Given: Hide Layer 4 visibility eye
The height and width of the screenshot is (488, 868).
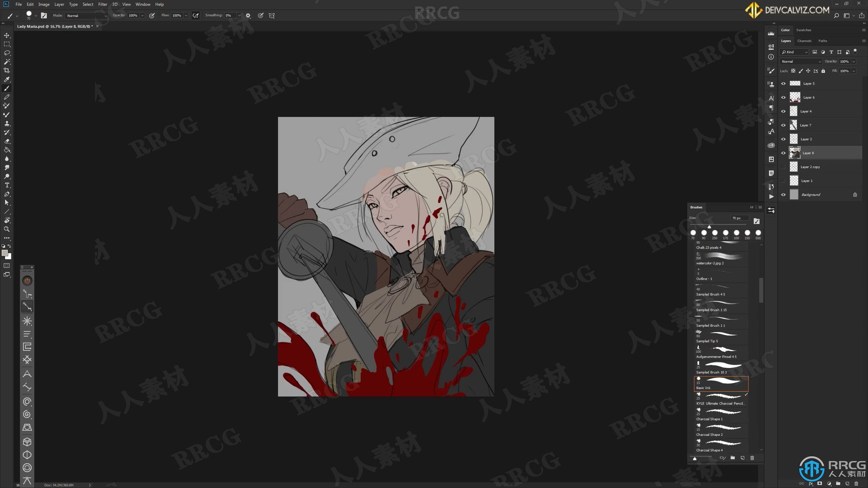Looking at the screenshot, I should click(783, 111).
